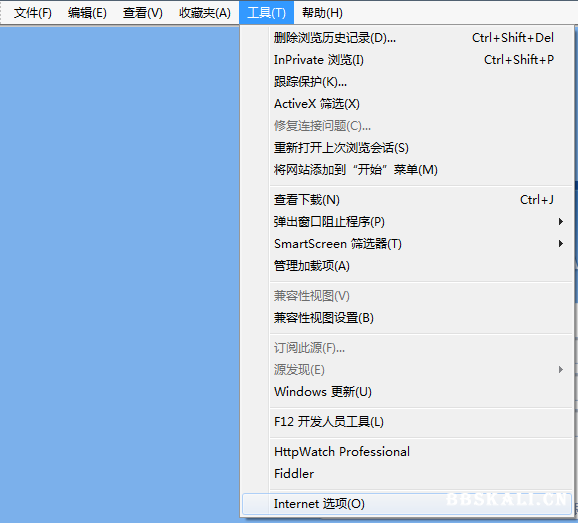The height and width of the screenshot is (523, 578).
Task: Select 兼容性视图设置(B) item
Action: [x=407, y=318]
